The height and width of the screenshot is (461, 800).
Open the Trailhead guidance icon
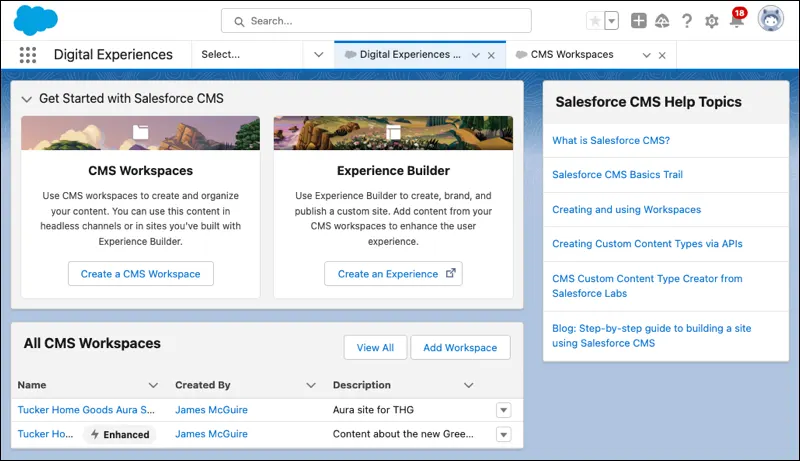[662, 21]
